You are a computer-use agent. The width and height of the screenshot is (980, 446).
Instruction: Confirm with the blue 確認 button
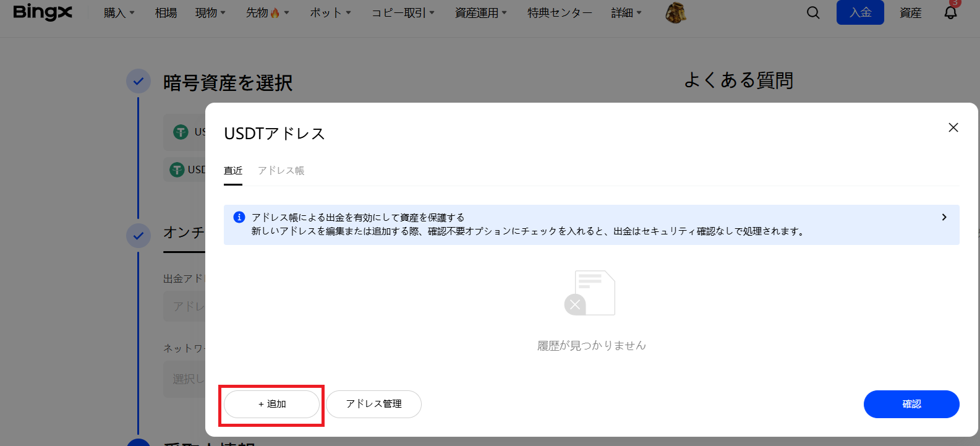click(911, 404)
